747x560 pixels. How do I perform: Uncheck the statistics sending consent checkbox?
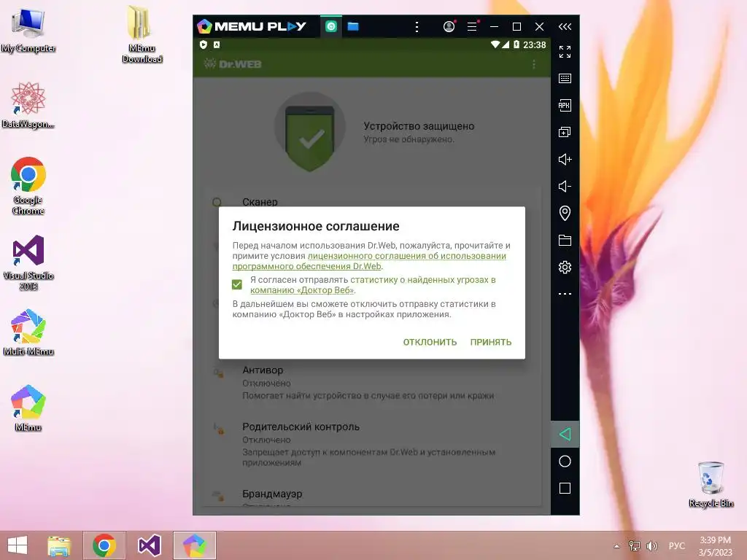point(237,284)
